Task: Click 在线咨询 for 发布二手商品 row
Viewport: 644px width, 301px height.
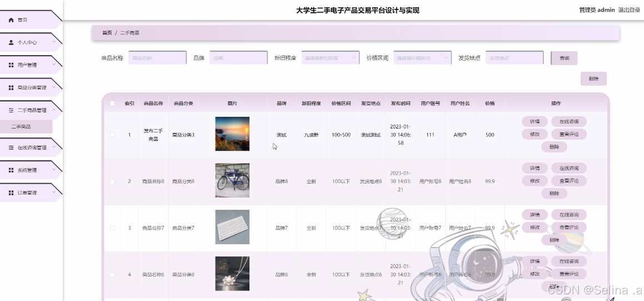Action: click(569, 121)
